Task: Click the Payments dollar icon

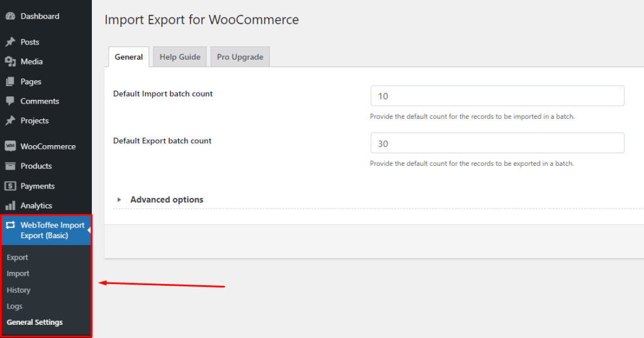Action: (x=10, y=186)
